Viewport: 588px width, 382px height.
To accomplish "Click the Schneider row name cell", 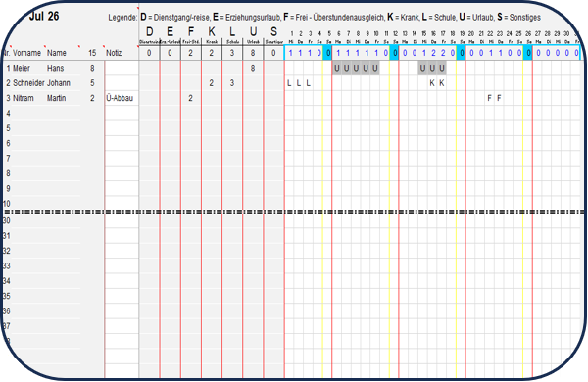I will (x=28, y=83).
